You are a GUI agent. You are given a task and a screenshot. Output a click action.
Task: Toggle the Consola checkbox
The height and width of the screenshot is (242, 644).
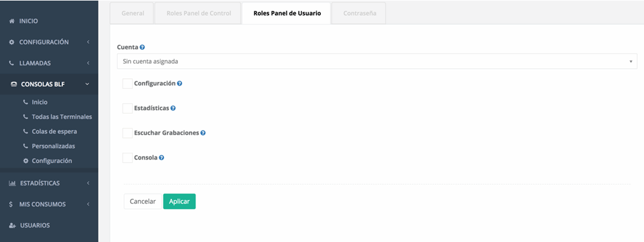127,158
